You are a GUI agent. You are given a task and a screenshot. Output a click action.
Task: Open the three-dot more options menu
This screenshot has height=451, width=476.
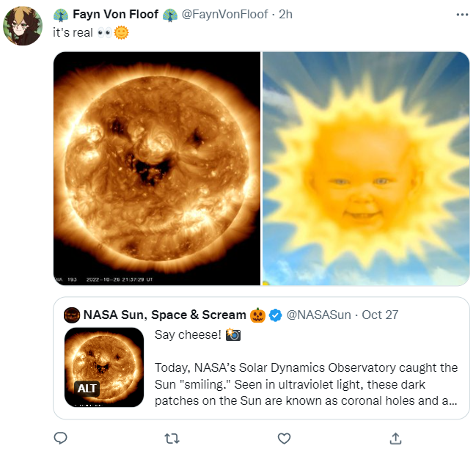[461, 15]
